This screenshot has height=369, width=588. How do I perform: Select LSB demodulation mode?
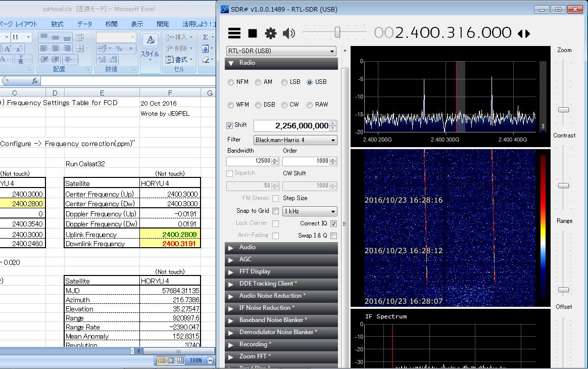(x=284, y=82)
